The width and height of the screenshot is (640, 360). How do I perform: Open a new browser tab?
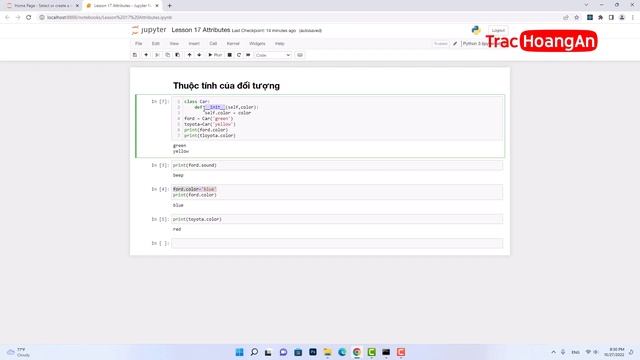(x=169, y=6)
